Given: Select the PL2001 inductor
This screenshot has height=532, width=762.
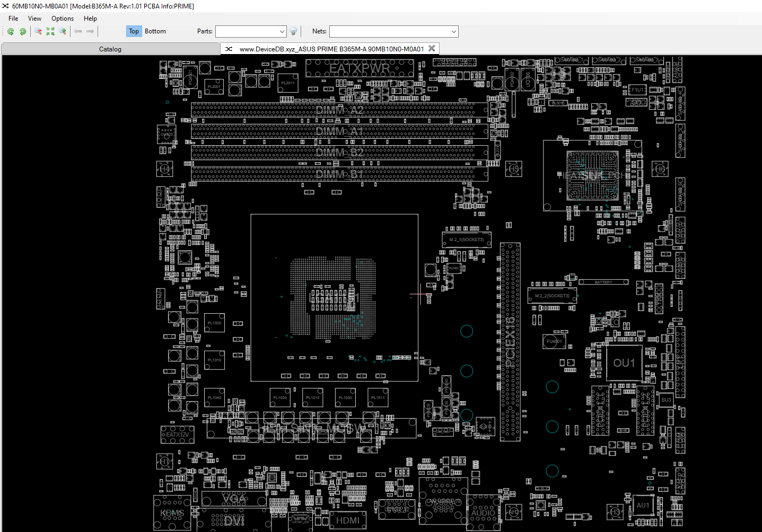Looking at the screenshot, I should click(214, 86).
